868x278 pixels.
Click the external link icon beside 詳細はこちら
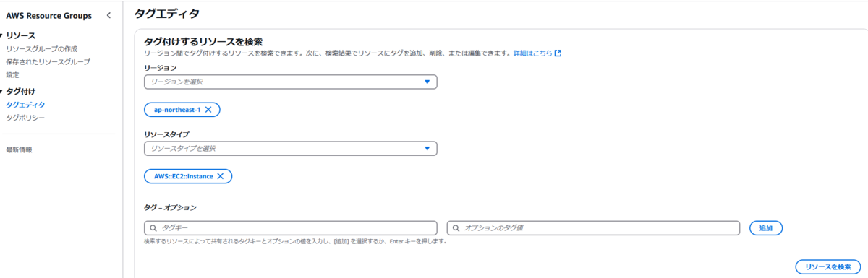558,53
